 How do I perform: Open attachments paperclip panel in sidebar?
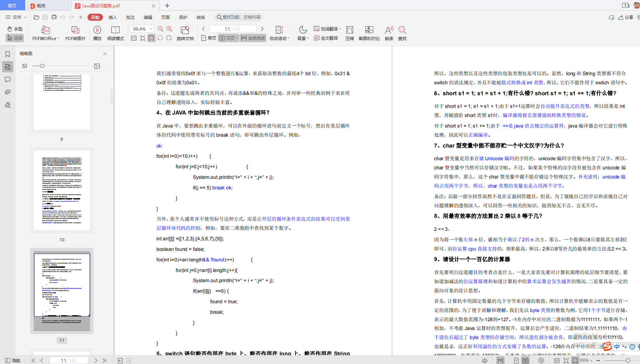(x=7, y=92)
